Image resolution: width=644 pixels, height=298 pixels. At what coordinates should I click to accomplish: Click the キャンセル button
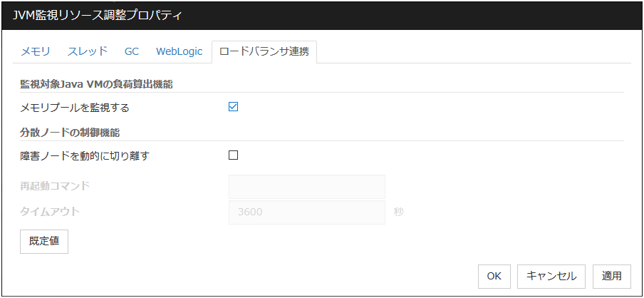point(551,276)
